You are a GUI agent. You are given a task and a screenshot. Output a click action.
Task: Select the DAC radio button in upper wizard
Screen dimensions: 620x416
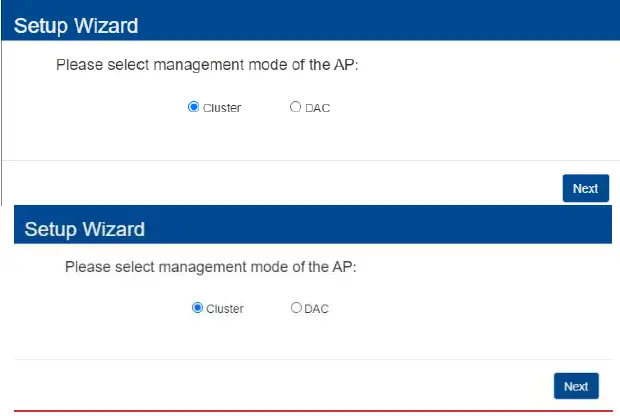pyautogui.click(x=295, y=107)
